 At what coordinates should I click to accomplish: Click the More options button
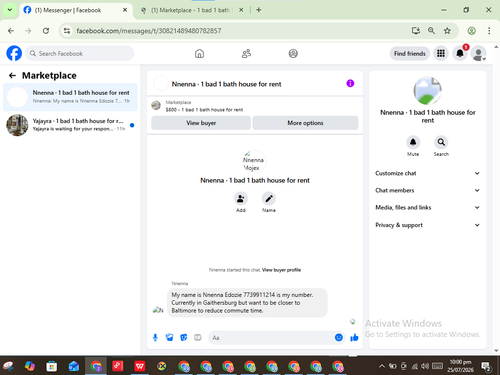click(x=305, y=123)
